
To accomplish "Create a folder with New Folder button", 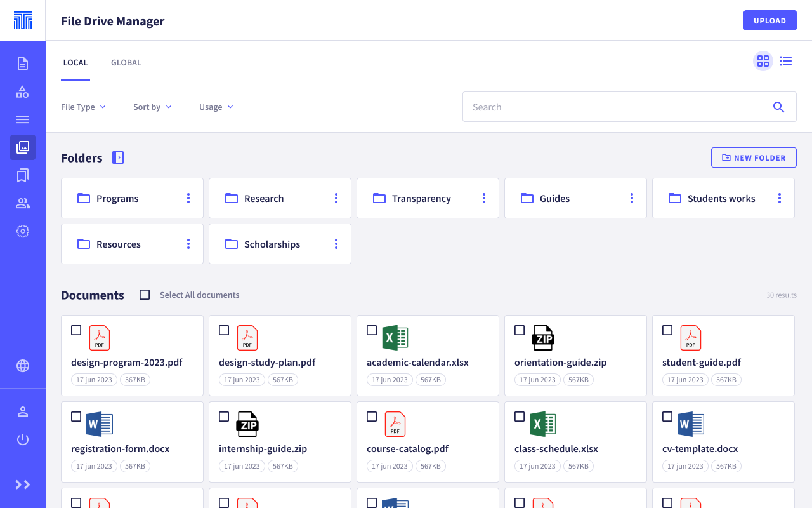I will [754, 157].
